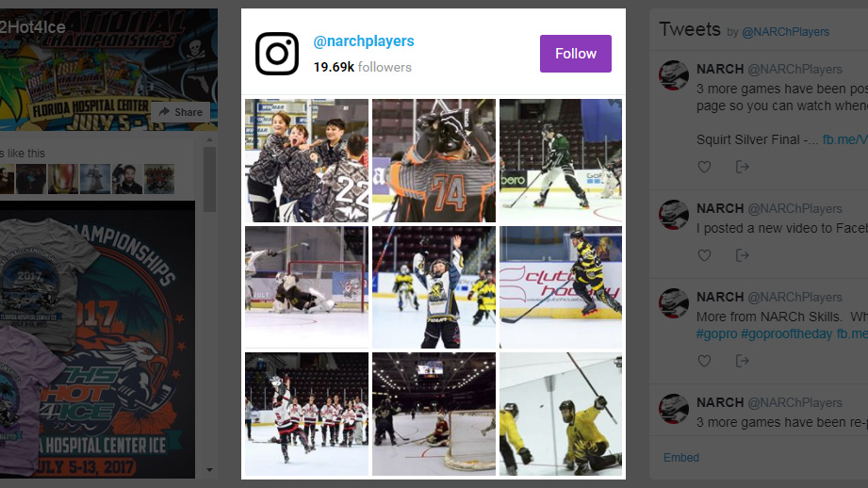Click the #gopro hashtag
Viewport: 868px width, 488px height.
pyautogui.click(x=716, y=333)
